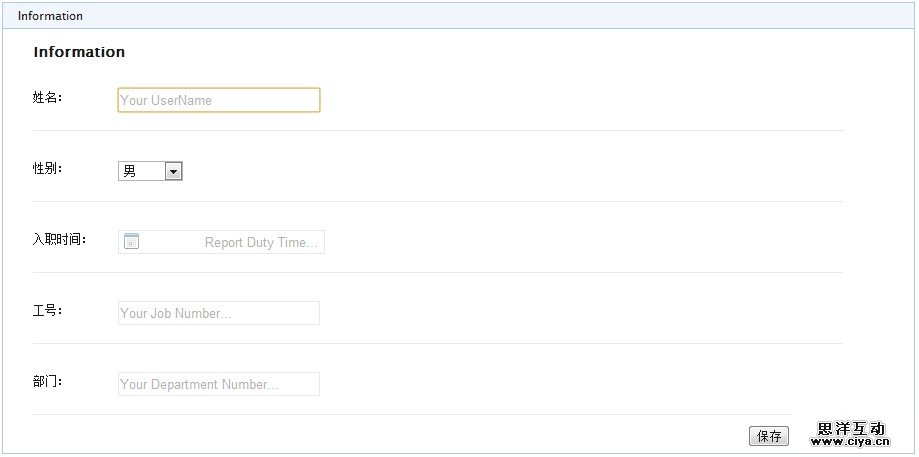Click the divider line below the 工号 row
The image size is (919, 457).
coord(437,343)
